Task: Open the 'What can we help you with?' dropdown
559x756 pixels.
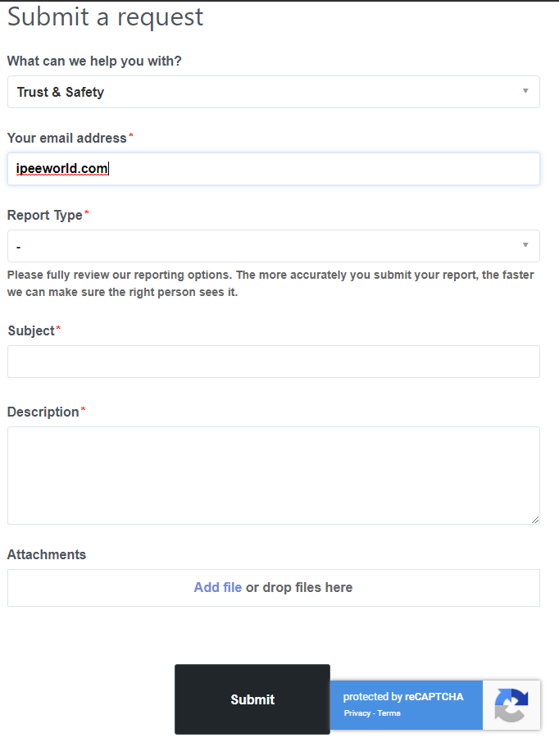Action: [x=273, y=92]
